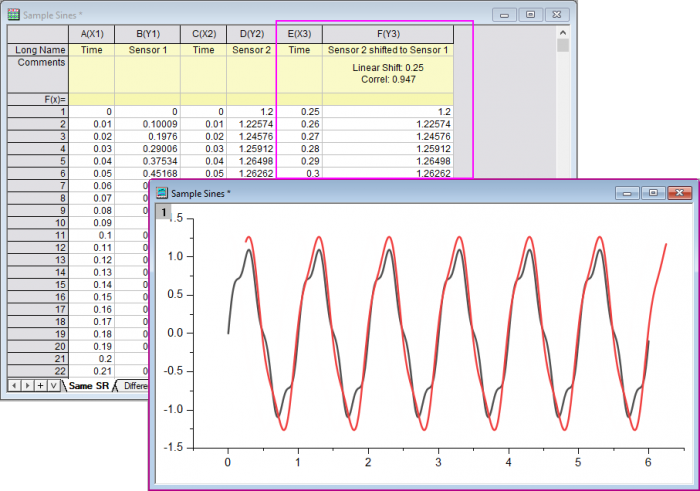Screen dimensions: 700x491
Task: Go to first sheet tab arrow
Action: [14, 385]
